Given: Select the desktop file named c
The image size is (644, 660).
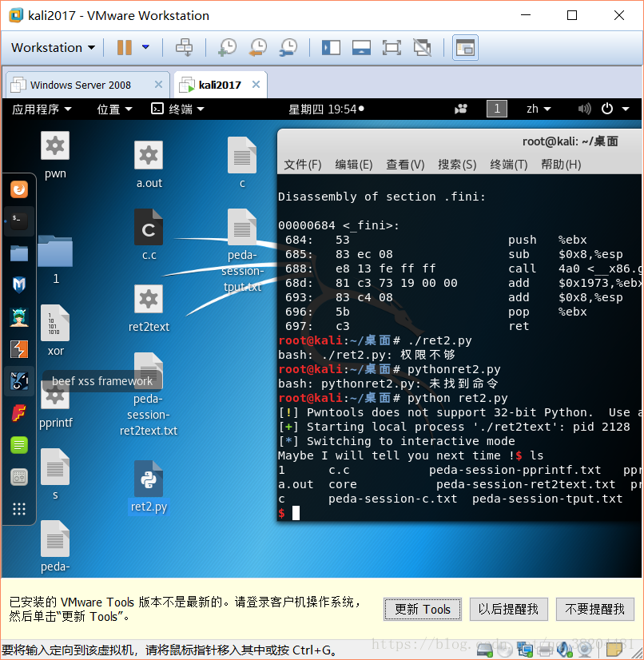Looking at the screenshot, I should click(x=242, y=162).
